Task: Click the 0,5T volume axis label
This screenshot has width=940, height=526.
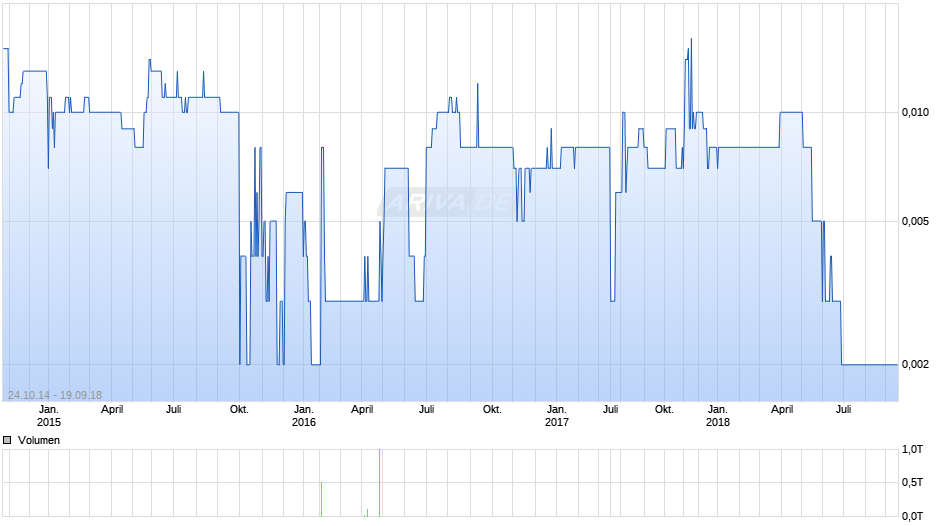Action: pyautogui.click(x=912, y=483)
